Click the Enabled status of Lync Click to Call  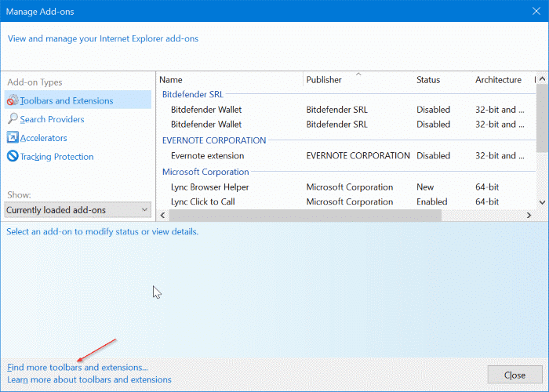[431, 202]
